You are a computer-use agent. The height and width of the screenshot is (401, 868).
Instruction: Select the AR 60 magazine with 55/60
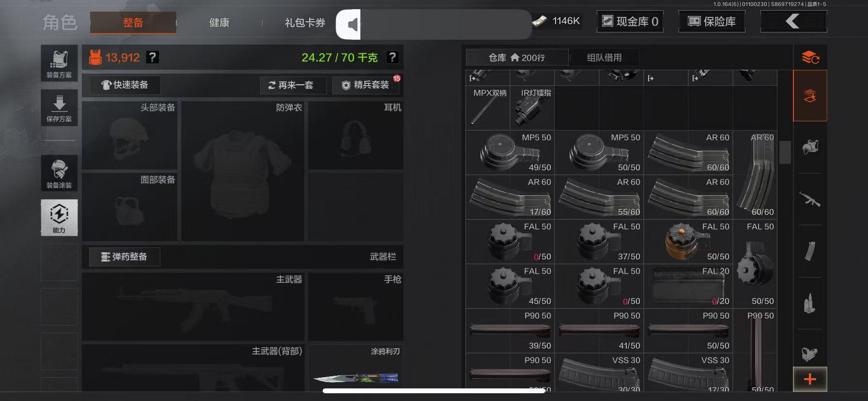(x=599, y=197)
